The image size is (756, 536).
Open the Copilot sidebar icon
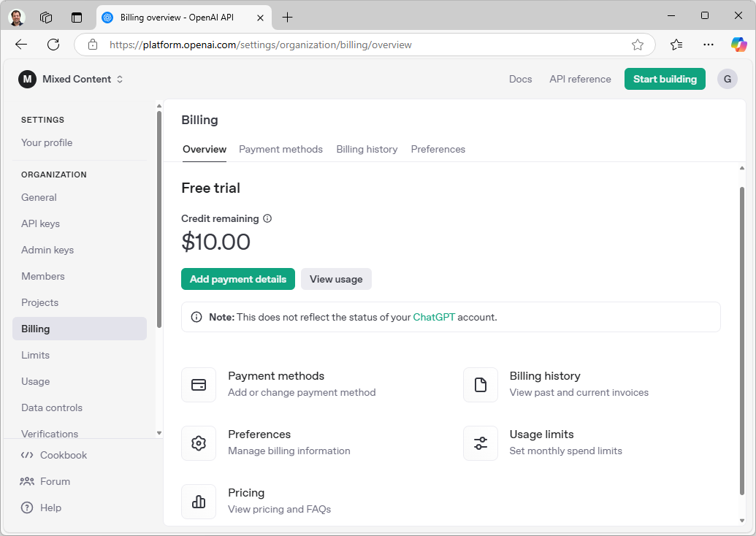tap(738, 45)
